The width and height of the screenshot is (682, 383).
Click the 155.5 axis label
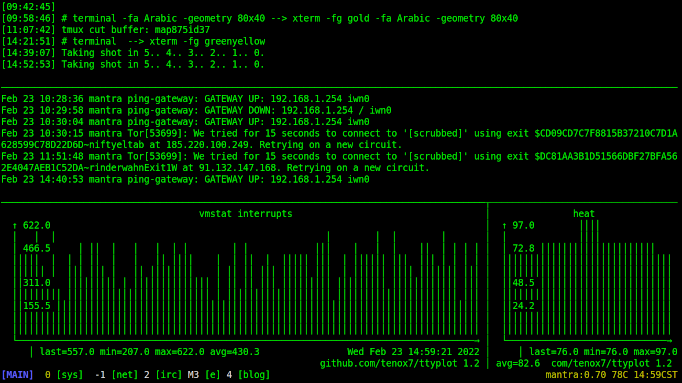coord(37,306)
